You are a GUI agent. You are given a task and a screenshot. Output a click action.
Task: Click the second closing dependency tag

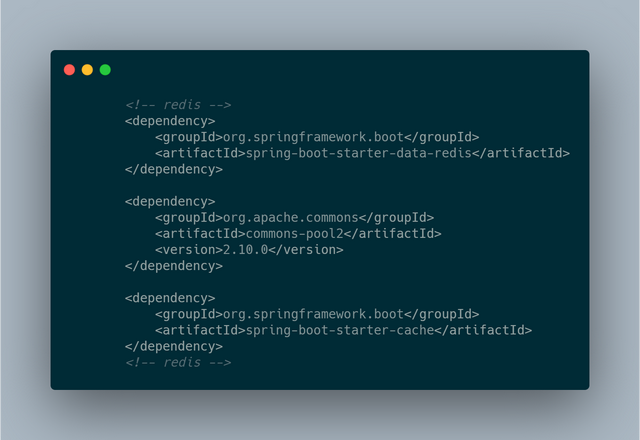tap(174, 266)
